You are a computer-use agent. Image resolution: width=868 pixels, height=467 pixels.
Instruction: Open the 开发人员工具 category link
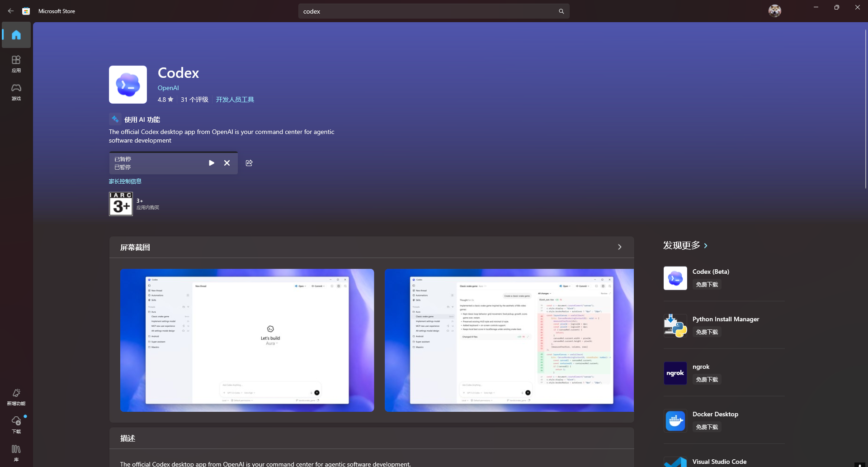235,100
